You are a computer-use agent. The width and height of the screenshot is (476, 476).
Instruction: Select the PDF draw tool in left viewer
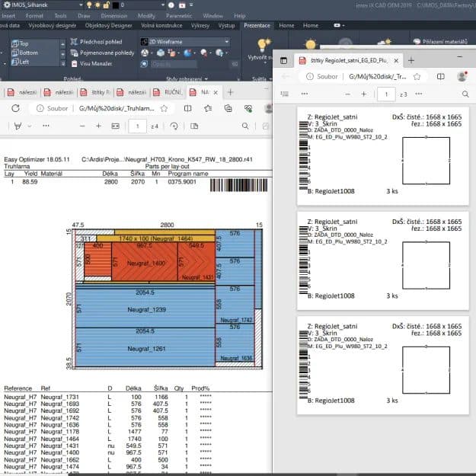pyautogui.click(x=18, y=126)
